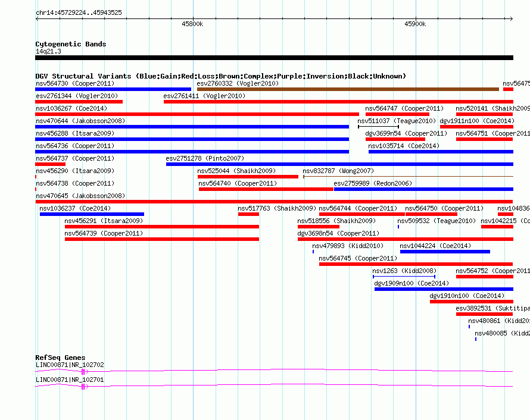Click the RefSeq Genes track title
The width and height of the screenshot is (530, 420).
pos(60,358)
